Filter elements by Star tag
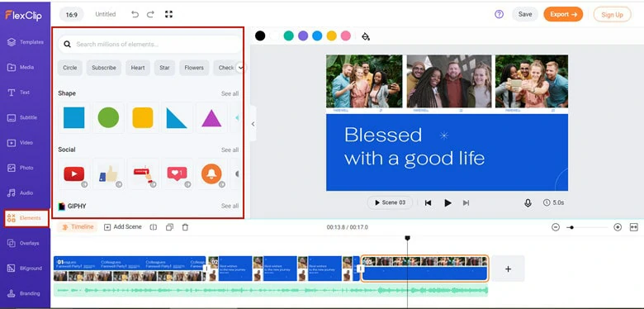The width and height of the screenshot is (644, 309). point(164,68)
